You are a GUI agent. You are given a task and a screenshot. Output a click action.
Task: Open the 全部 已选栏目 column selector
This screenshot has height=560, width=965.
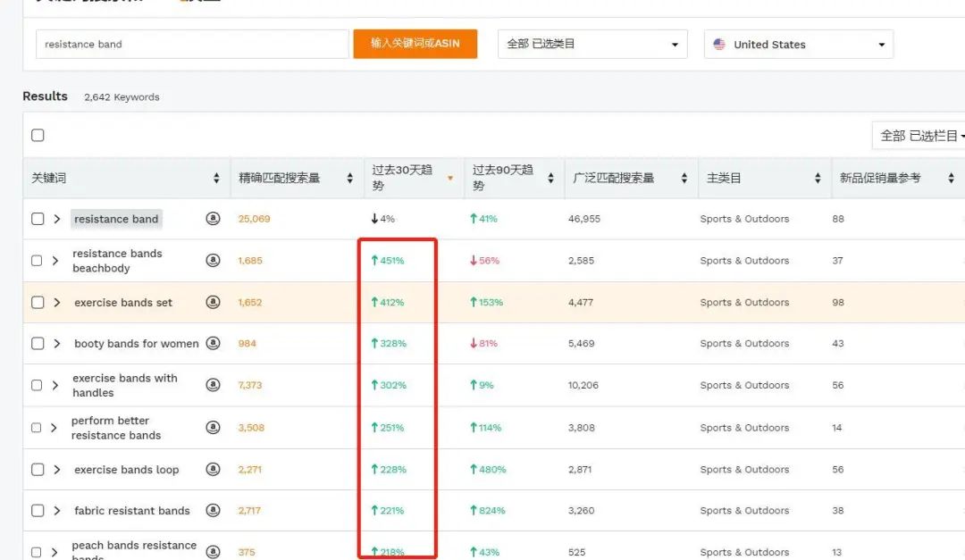(920, 136)
